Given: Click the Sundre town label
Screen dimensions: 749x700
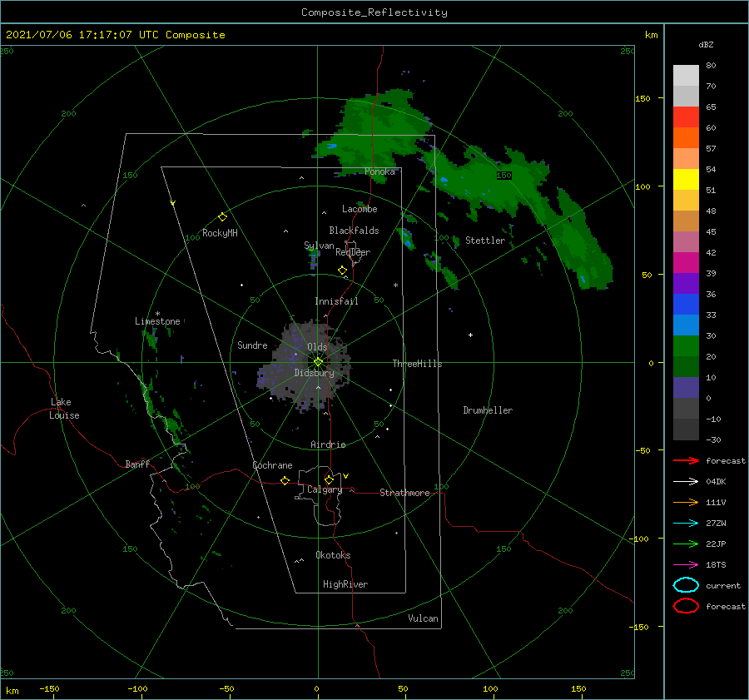Looking at the screenshot, I should pyautogui.click(x=252, y=345).
